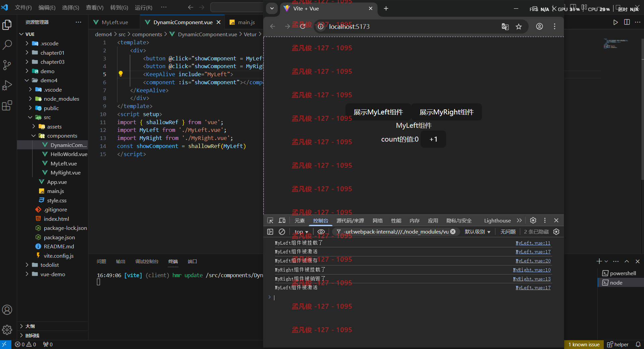Open the Search view in activity bar
Screen dimensions: 644x349
point(7,45)
